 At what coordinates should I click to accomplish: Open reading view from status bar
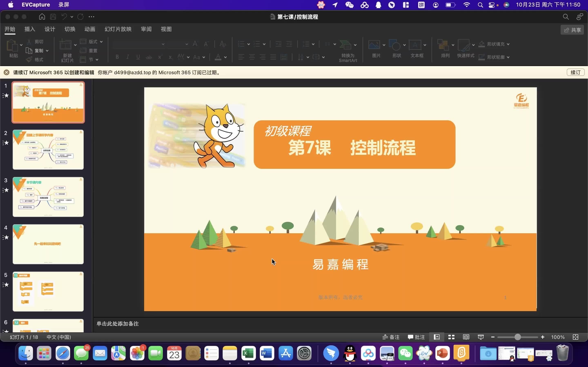pyautogui.click(x=466, y=337)
